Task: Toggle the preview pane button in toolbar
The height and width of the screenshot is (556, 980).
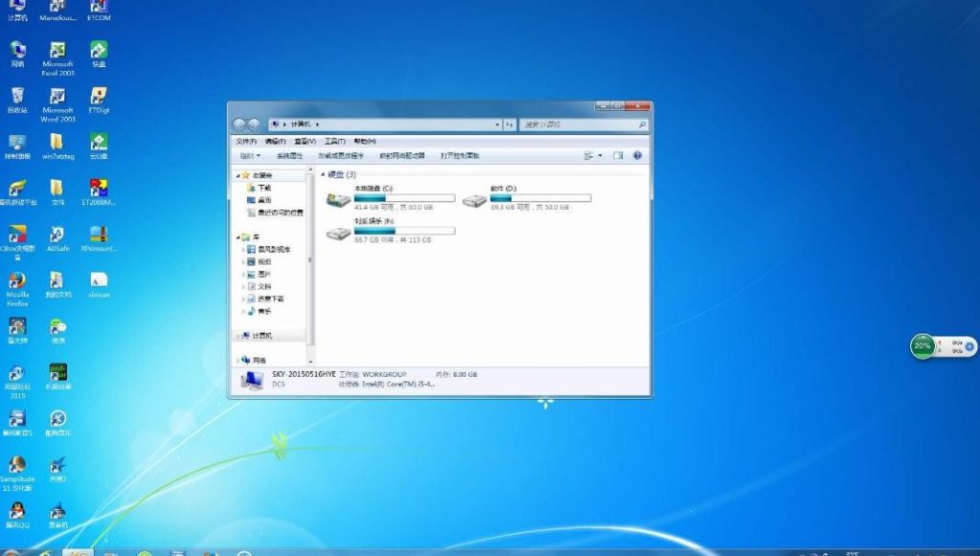Action: coord(618,155)
